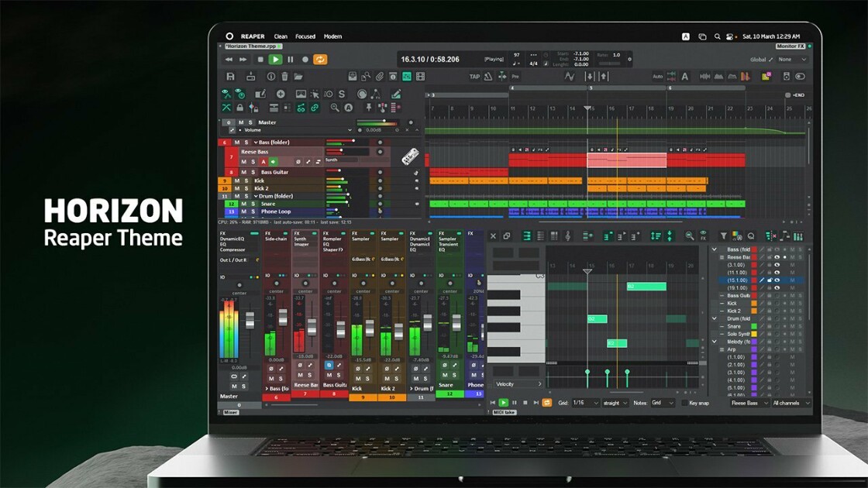Click the paperclip icon in main toolbar
This screenshot has height=488, width=868.
[379, 77]
